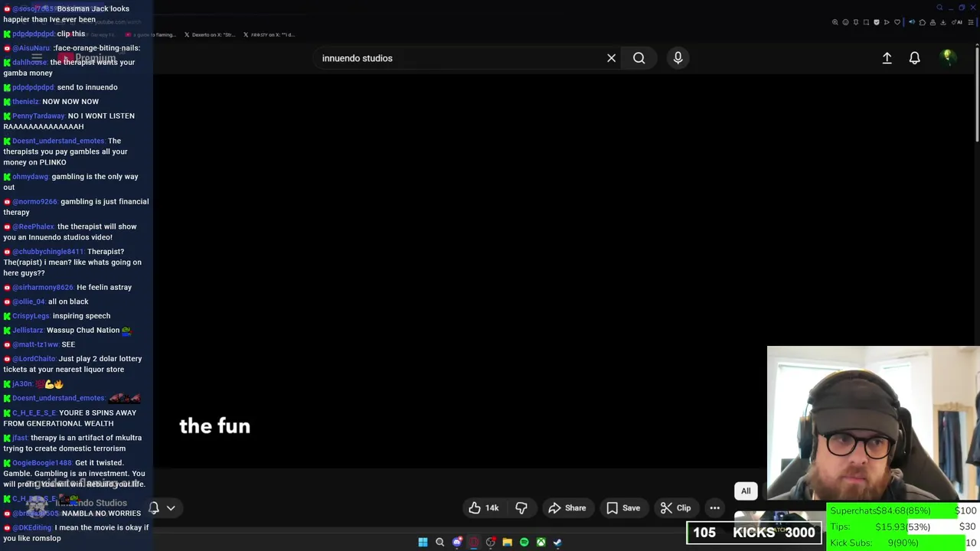Dislike the video
Viewport: 980px width, 551px height.
click(x=521, y=508)
